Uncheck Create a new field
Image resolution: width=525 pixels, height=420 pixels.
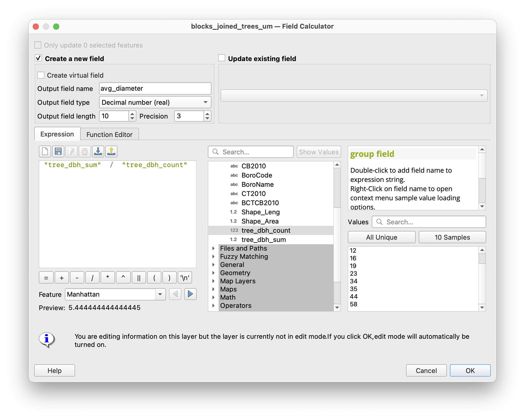click(x=38, y=58)
